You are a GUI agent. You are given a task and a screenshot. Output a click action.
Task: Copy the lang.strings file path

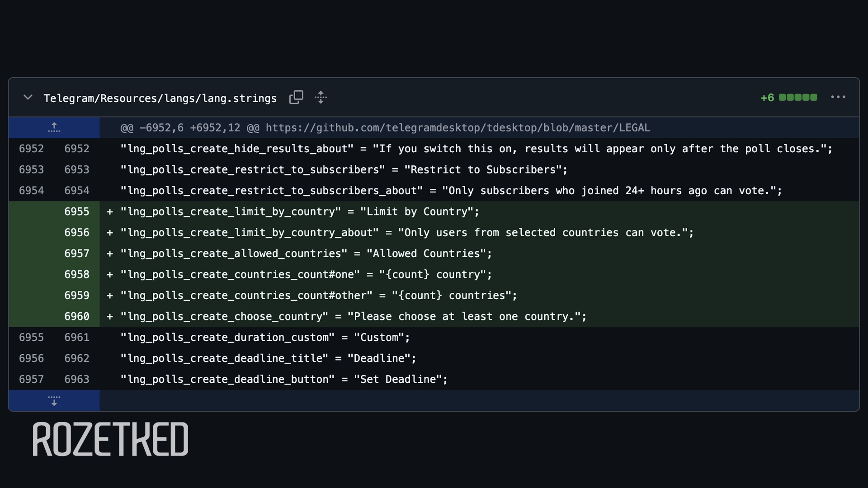[296, 98]
